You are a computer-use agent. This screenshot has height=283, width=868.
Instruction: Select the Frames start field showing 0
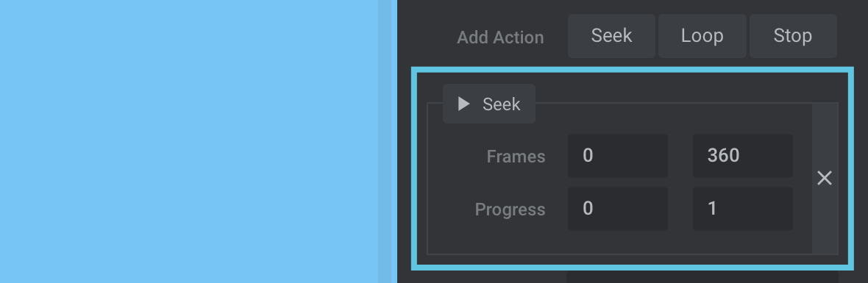[x=618, y=156]
